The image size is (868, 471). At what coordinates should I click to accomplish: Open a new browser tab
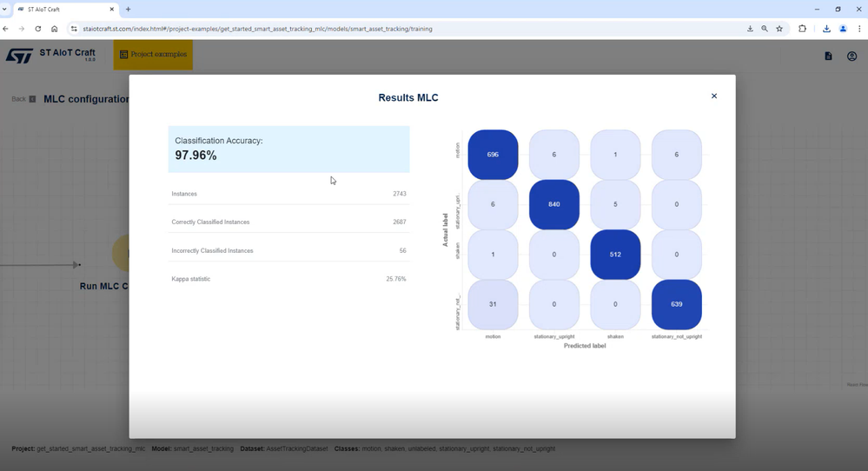coord(128,10)
